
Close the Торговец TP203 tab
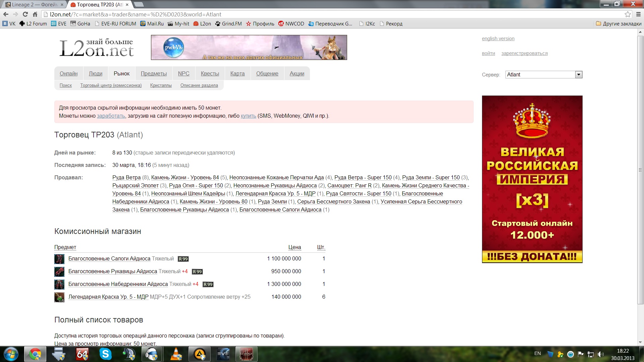coord(127,5)
